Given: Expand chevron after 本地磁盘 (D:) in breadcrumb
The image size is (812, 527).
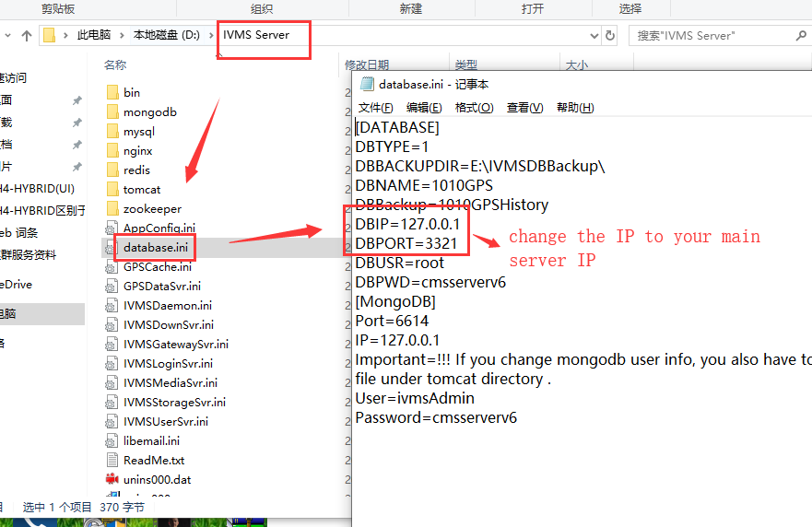Looking at the screenshot, I should tap(211, 35).
